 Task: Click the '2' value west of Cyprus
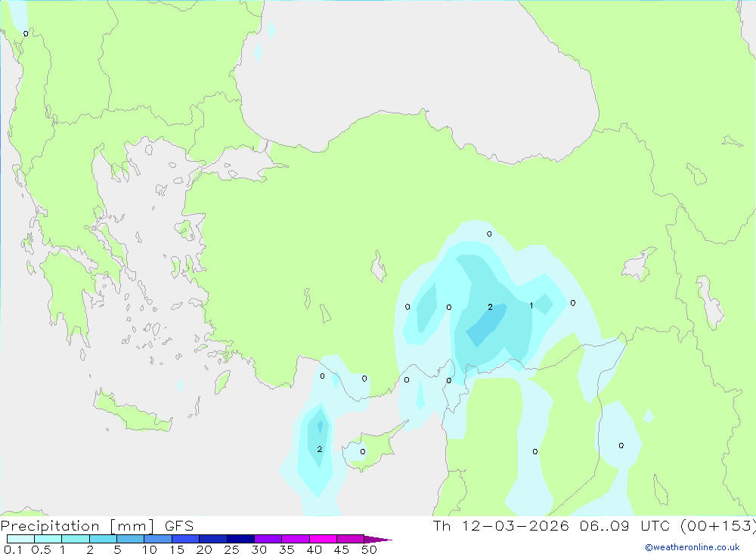(320, 450)
